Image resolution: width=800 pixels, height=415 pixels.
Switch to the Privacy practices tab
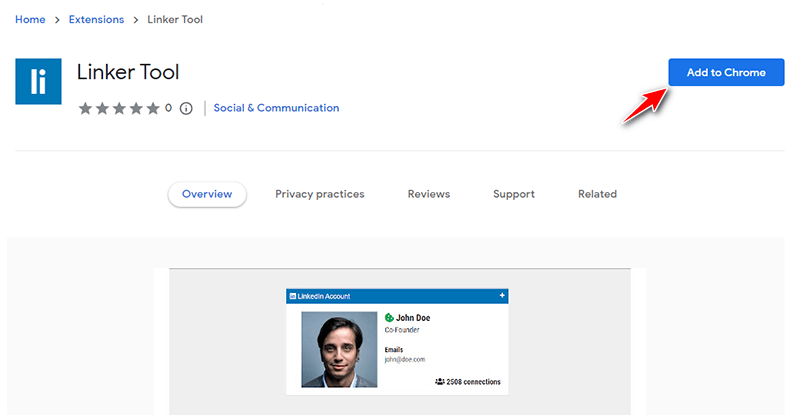[320, 194]
